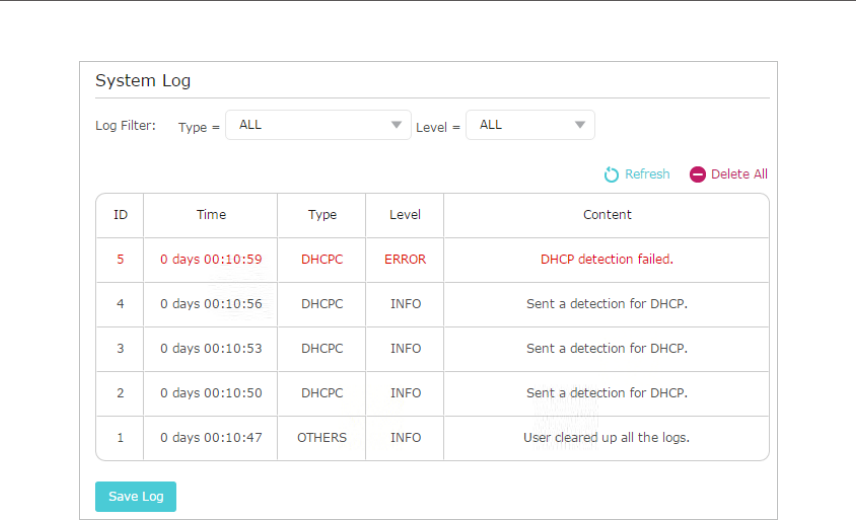Screen dimensions: 856x520
Task: Click the Type dropdown arrow
Action: click(397, 125)
